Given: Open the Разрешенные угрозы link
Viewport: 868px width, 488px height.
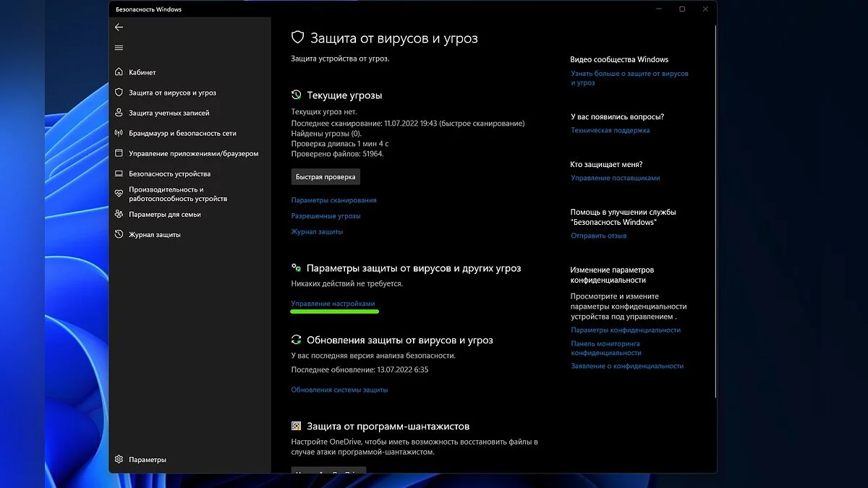Looking at the screenshot, I should (325, 216).
